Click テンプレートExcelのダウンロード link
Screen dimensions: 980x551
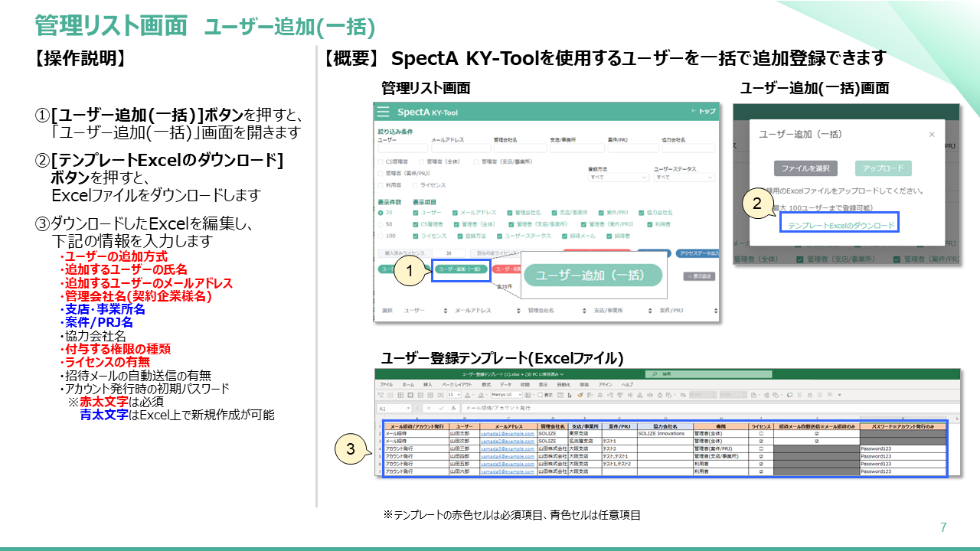(841, 226)
